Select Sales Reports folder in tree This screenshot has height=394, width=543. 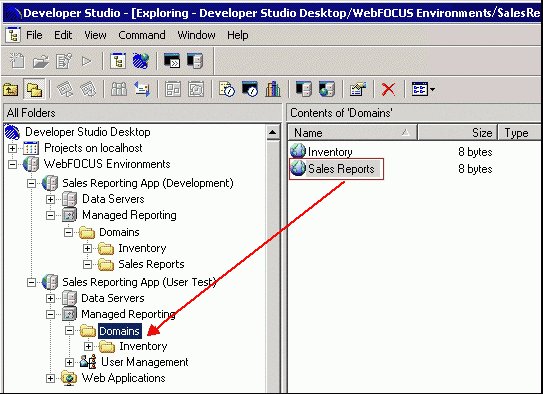(x=151, y=264)
